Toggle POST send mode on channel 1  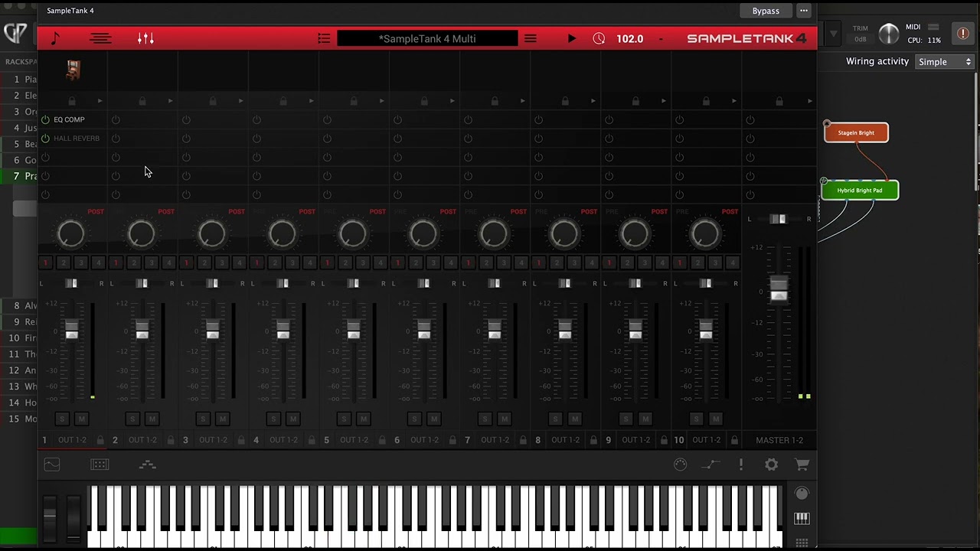tap(96, 212)
